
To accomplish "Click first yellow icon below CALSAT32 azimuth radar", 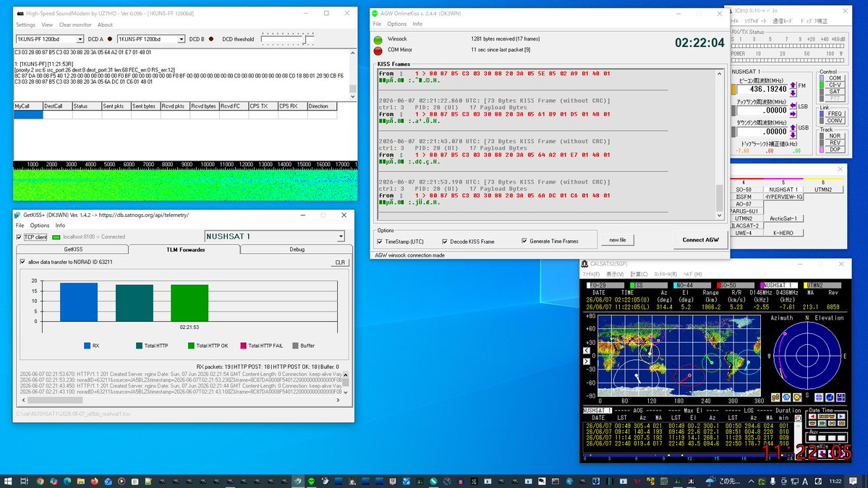I will [x=775, y=396].
